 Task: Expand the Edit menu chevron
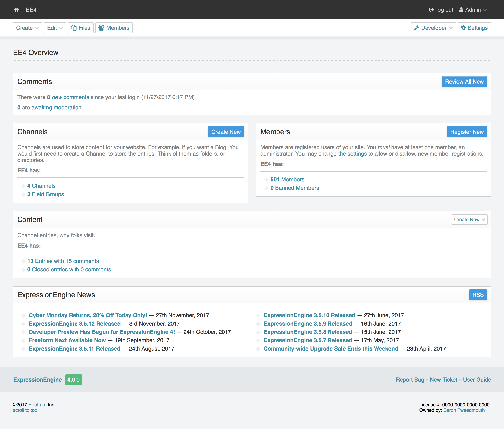(x=61, y=28)
